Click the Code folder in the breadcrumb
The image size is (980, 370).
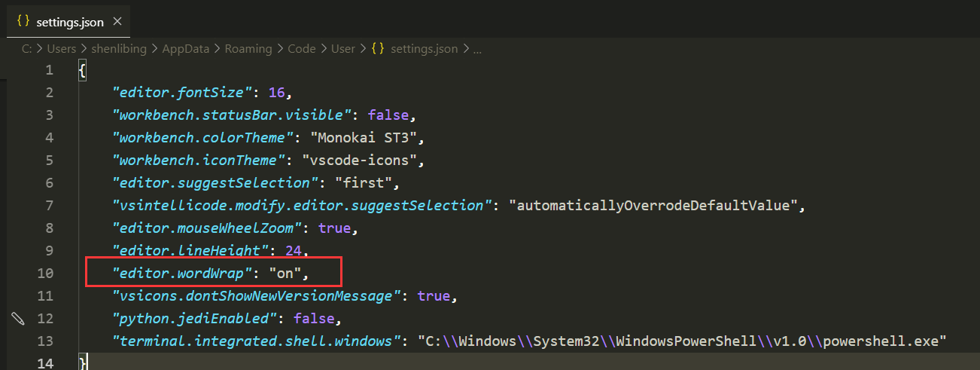[x=301, y=49]
